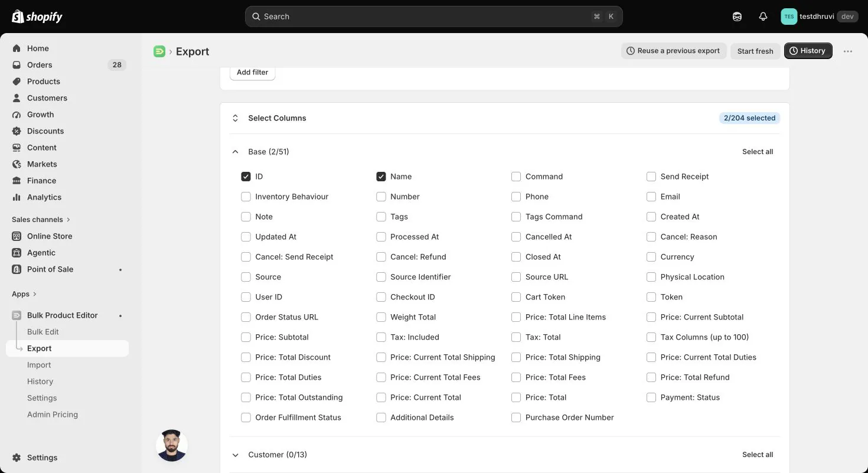Viewport: 868px width, 473px height.
Task: Click the Shopify logo
Action: click(37, 17)
